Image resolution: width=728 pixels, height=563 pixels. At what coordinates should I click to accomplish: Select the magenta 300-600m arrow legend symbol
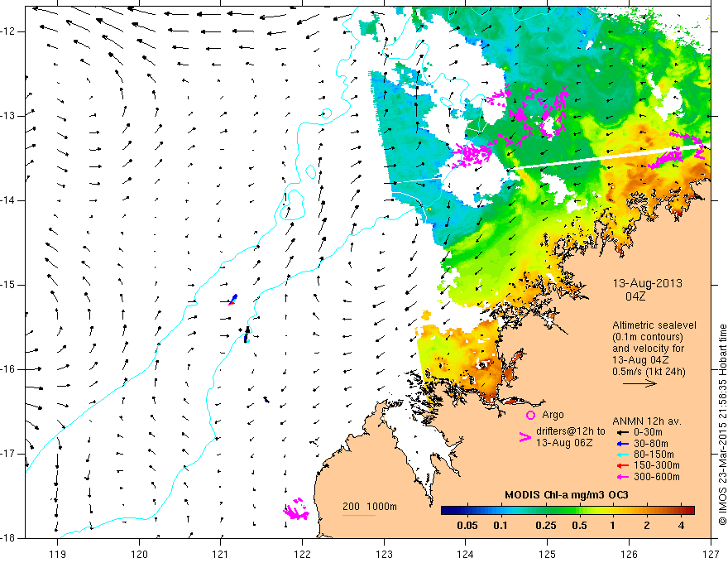[x=622, y=477]
